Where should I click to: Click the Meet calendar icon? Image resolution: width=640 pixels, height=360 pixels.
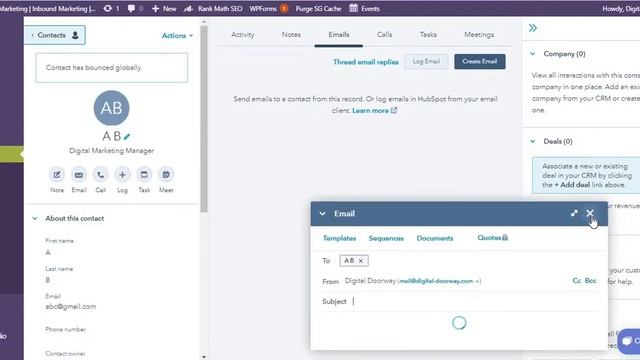tap(166, 175)
